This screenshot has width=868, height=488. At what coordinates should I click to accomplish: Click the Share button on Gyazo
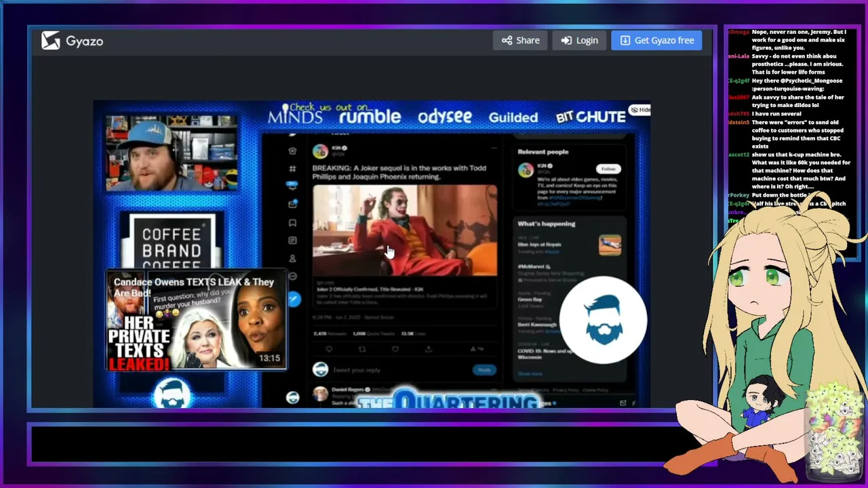tap(520, 40)
